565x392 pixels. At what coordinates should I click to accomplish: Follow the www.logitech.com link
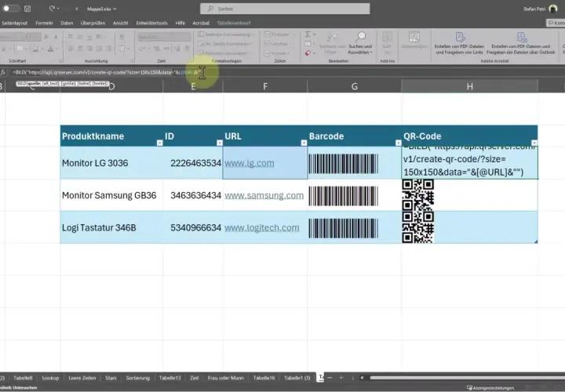(262, 228)
